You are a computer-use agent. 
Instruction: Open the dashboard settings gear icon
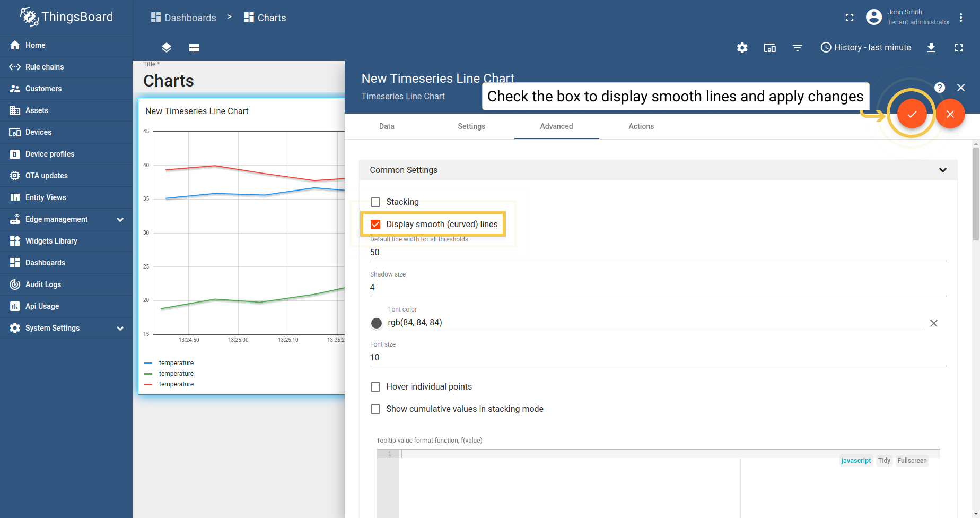click(x=742, y=48)
